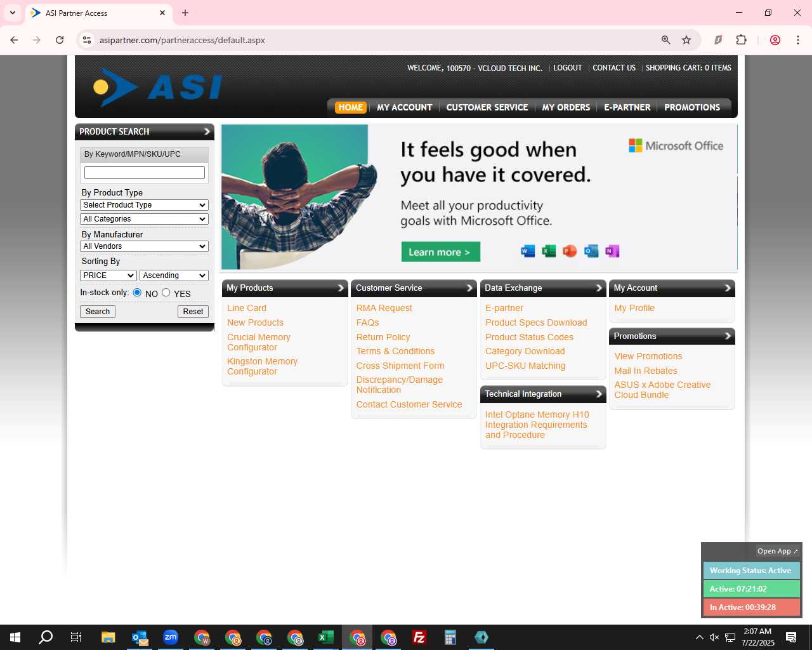The width and height of the screenshot is (812, 650).
Task: Click the My Products panel arrow
Action: point(341,288)
